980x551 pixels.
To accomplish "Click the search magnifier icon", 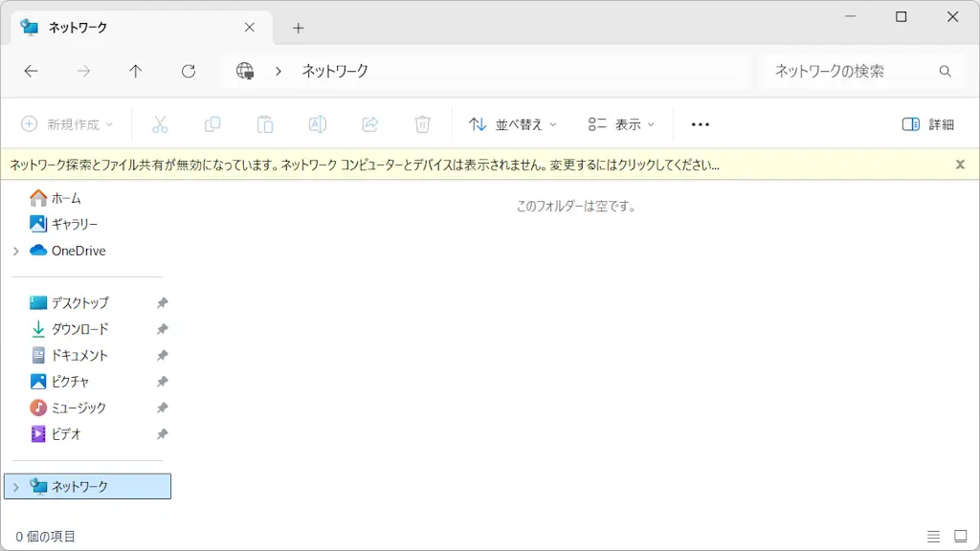I will click(x=946, y=71).
